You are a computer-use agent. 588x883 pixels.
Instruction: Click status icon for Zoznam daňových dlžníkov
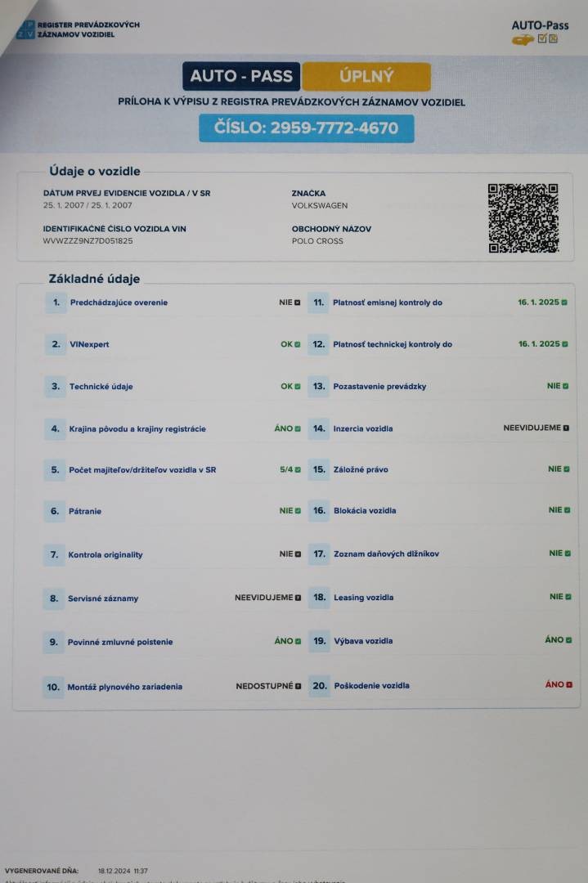click(x=568, y=554)
